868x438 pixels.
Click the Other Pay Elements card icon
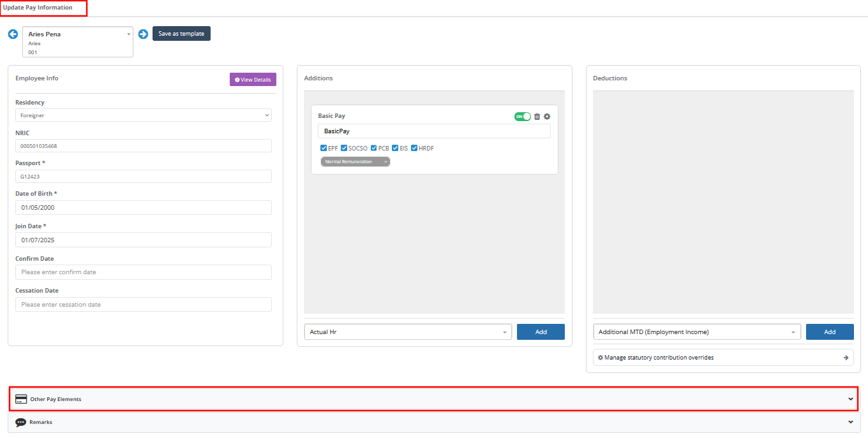tap(21, 399)
